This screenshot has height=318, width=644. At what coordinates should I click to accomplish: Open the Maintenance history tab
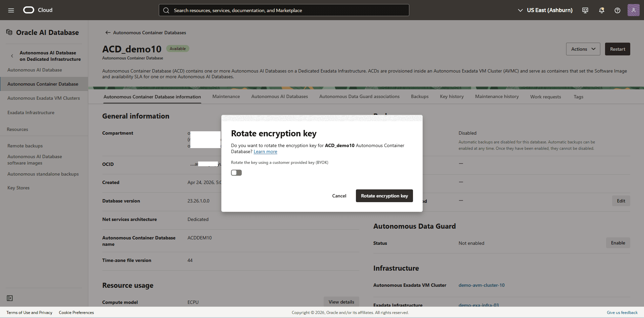[497, 97]
